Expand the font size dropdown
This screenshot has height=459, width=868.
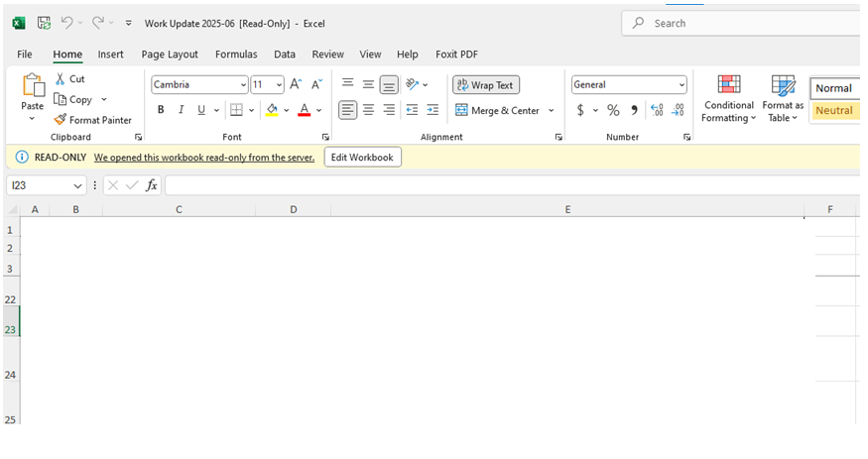tap(279, 84)
